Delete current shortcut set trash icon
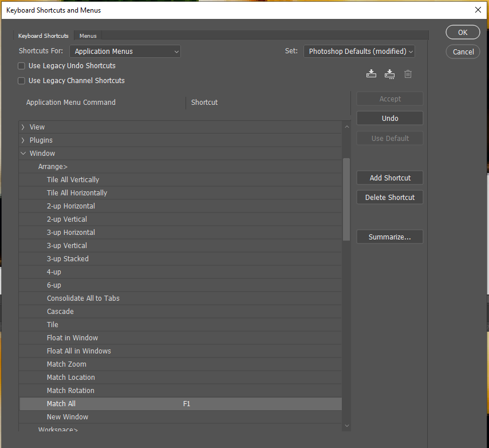The image size is (489, 448). pos(408,74)
